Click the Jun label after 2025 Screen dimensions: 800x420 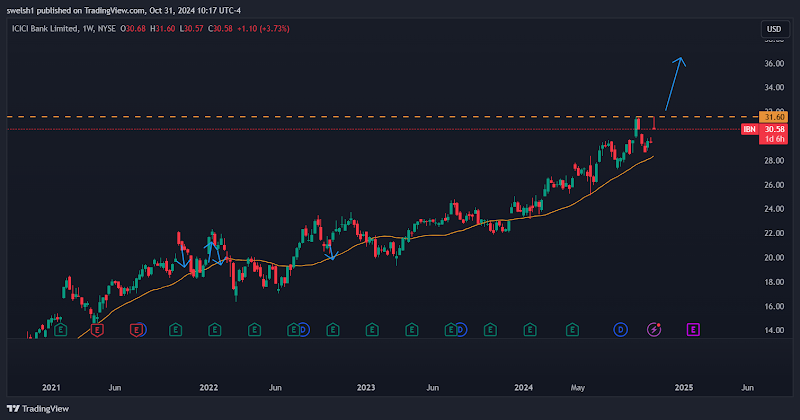coord(747,387)
